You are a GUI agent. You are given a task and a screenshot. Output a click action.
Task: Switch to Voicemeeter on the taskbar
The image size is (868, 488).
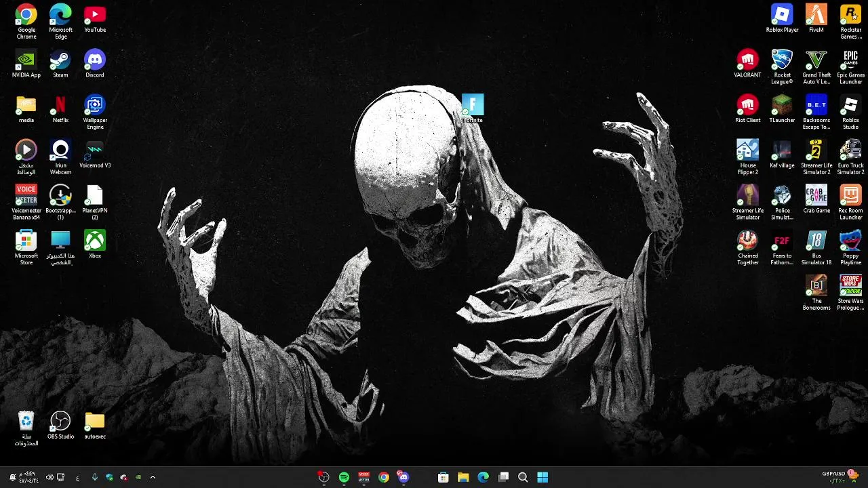click(364, 477)
